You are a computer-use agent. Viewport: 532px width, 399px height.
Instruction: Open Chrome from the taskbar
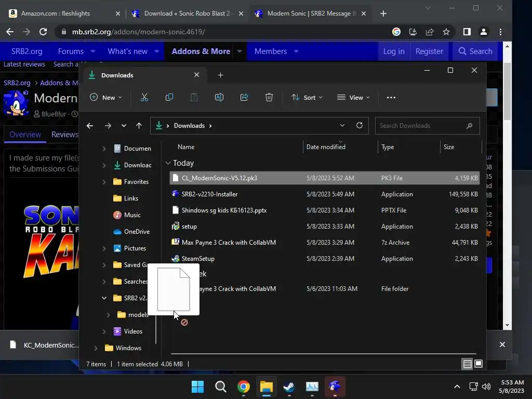click(x=244, y=387)
